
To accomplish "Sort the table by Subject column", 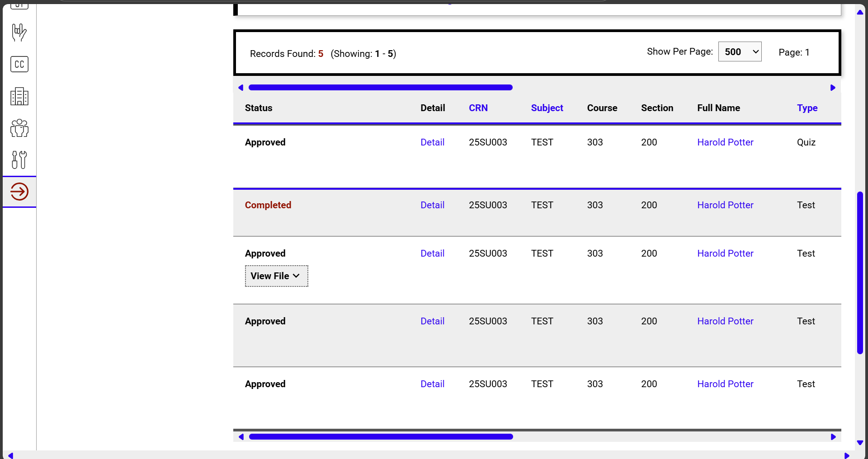I will point(547,108).
